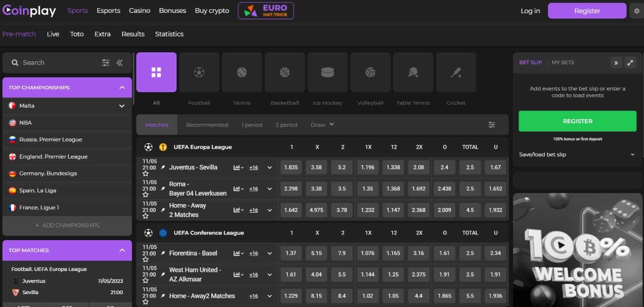Image resolution: width=644 pixels, height=307 pixels.
Task: Pin the Roma - Bayer 04 Leverkusen match
Action: click(163, 189)
